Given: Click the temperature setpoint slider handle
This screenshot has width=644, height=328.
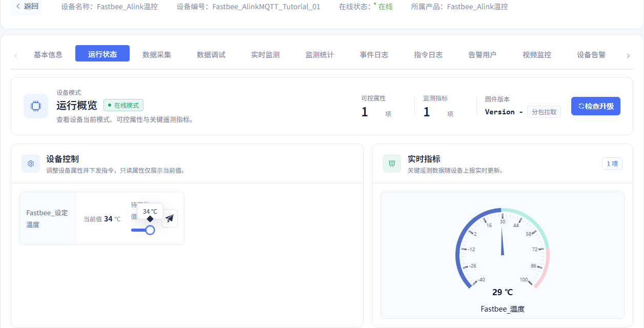Looking at the screenshot, I should coord(150,230).
